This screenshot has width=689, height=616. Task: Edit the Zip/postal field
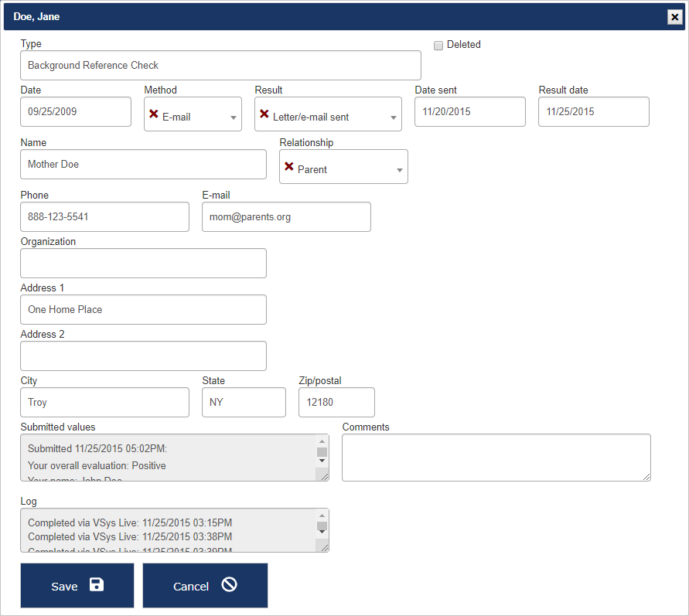click(x=336, y=403)
